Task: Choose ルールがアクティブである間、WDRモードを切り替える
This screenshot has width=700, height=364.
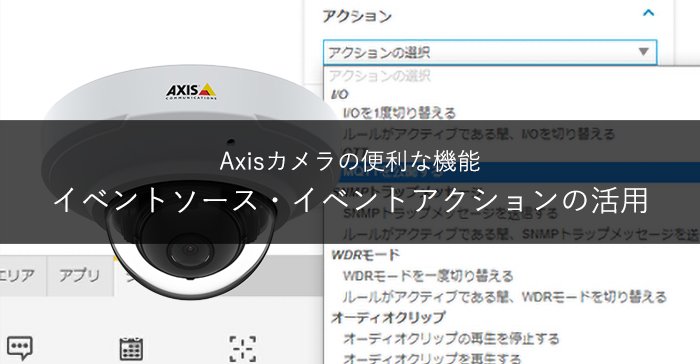Action: point(504,297)
